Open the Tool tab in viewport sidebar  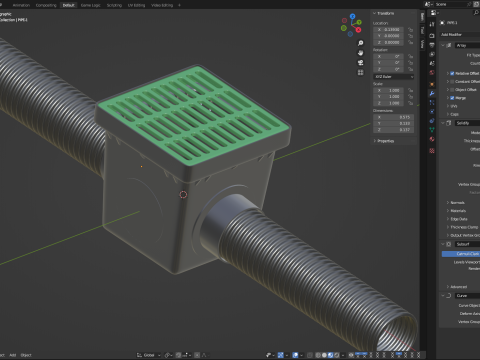[x=422, y=30]
